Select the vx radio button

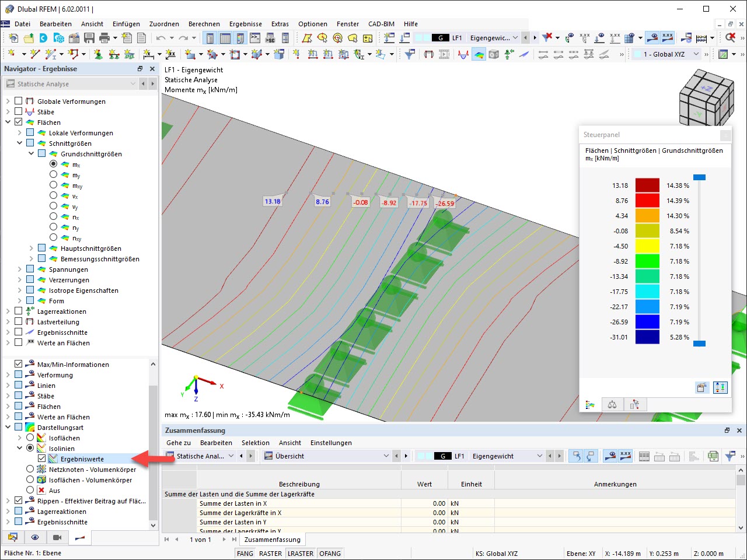(x=53, y=196)
